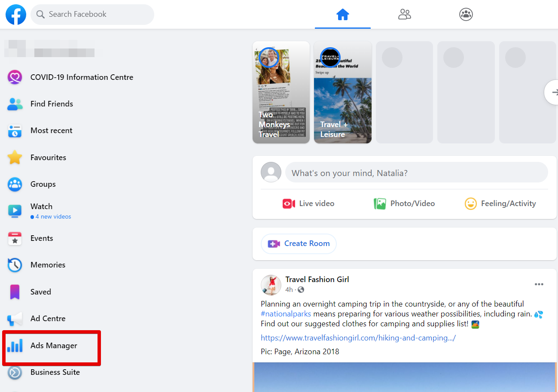Open the Photo/Video uploader

pos(404,203)
